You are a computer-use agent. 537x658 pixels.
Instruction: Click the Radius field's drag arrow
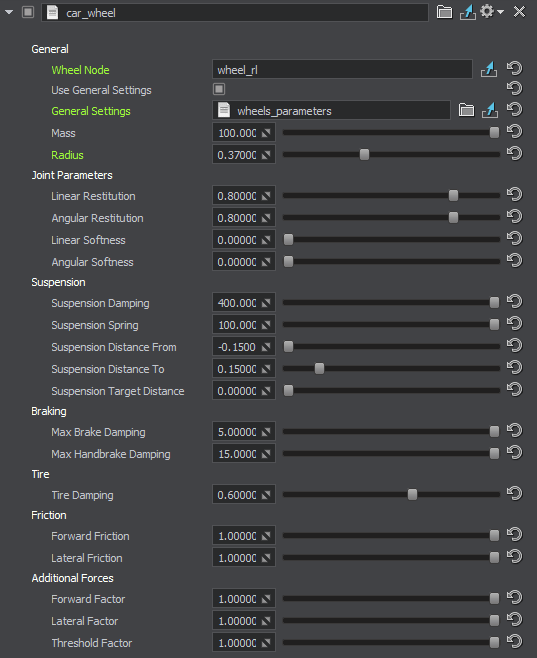point(266,155)
